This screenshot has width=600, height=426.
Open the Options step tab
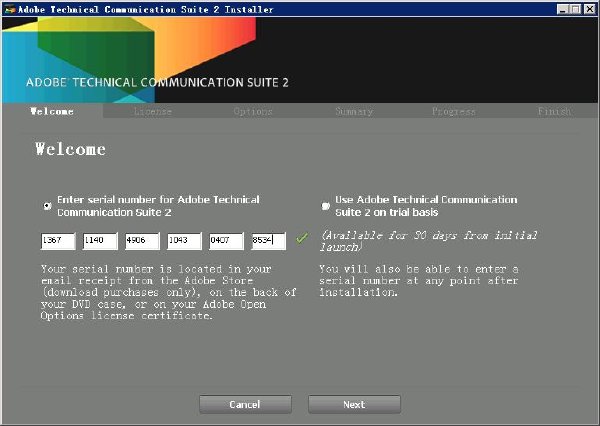click(x=253, y=111)
